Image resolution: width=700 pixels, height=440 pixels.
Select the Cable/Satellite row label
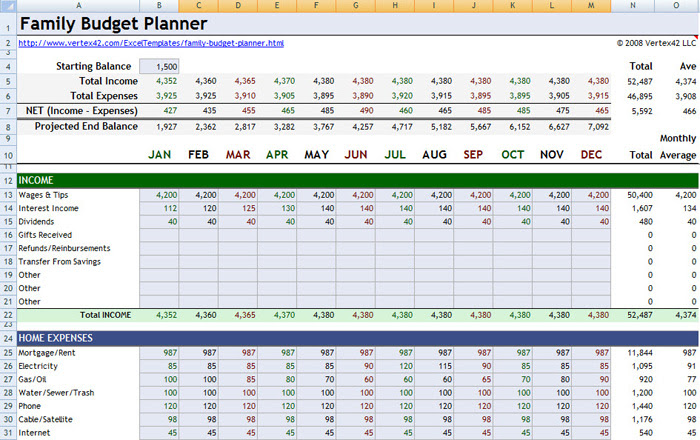tap(45, 420)
